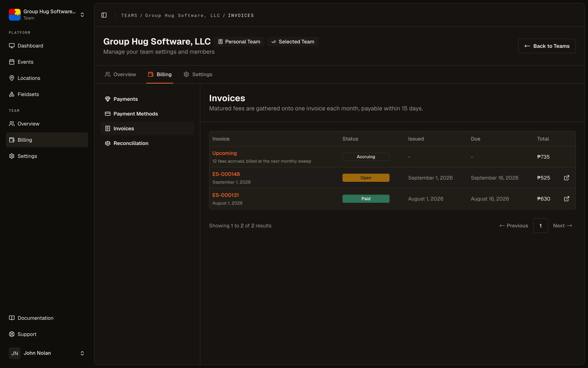This screenshot has width=588, height=368.
Task: Open Support in the sidebar
Action: [x=47, y=334]
